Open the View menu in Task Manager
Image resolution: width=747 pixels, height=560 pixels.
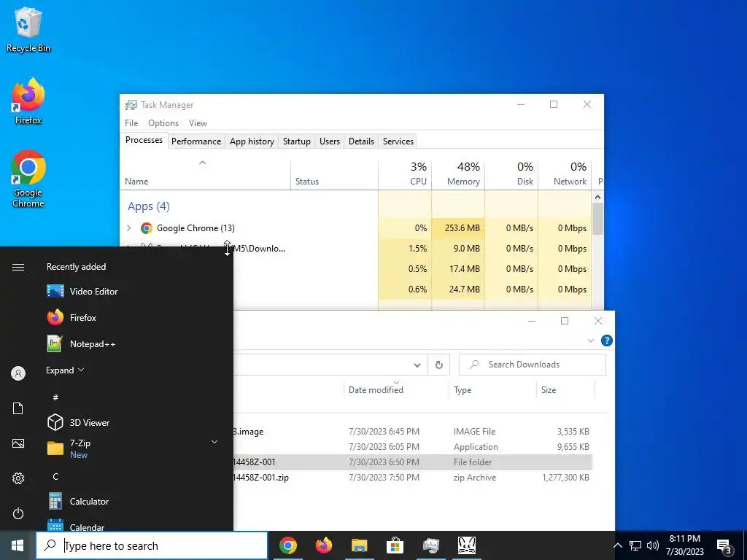point(198,122)
